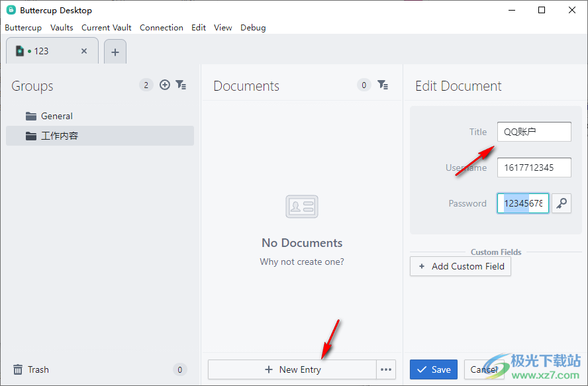Click 'Why not create one?' text

[302, 262]
